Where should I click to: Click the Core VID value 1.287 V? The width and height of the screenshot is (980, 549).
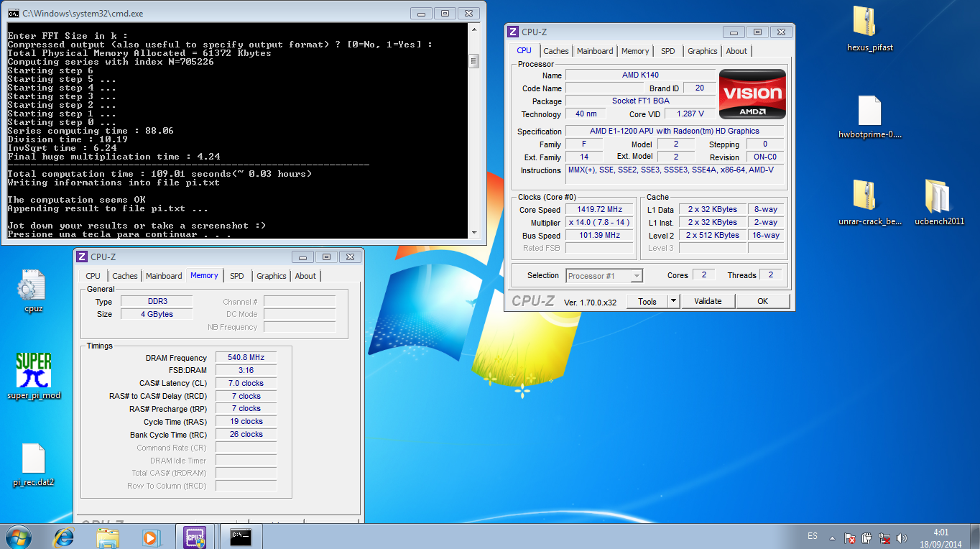coord(691,114)
